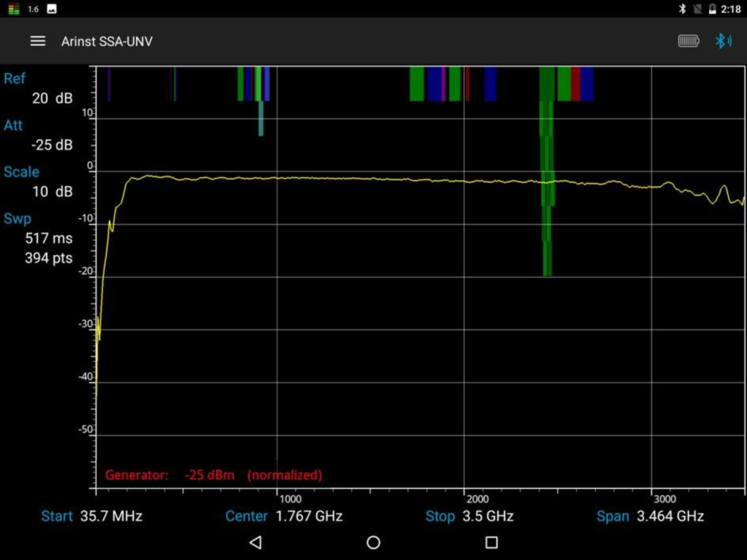Viewport: 747px width, 560px height.
Task: Tap the Ref level 20 dB setting
Action: tap(51, 98)
